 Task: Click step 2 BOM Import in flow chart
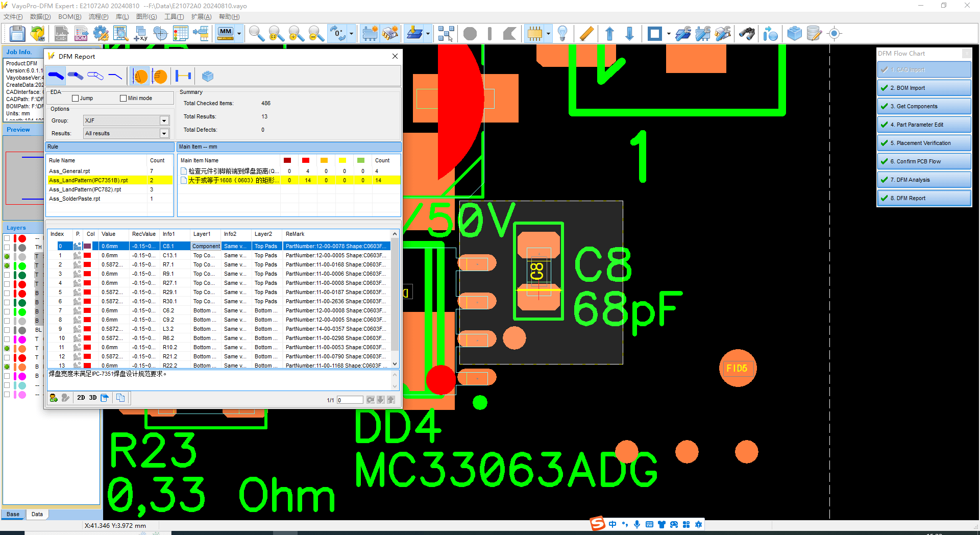click(924, 87)
